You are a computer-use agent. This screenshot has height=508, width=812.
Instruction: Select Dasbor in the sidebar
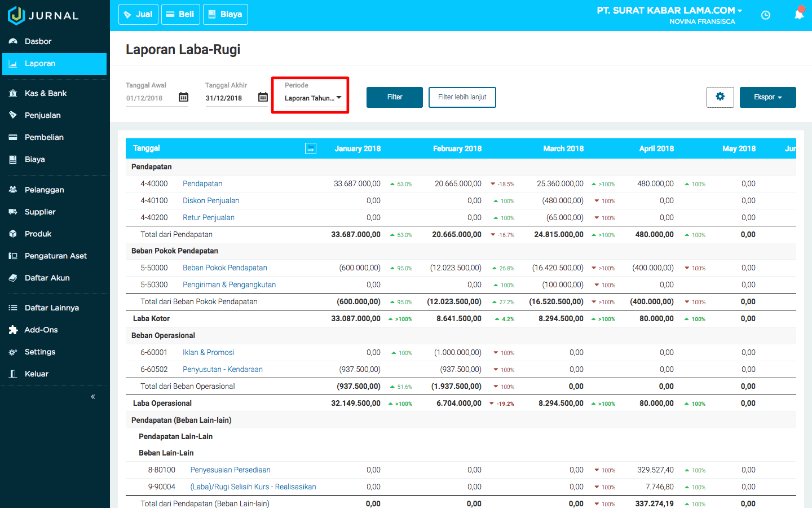[x=38, y=41]
